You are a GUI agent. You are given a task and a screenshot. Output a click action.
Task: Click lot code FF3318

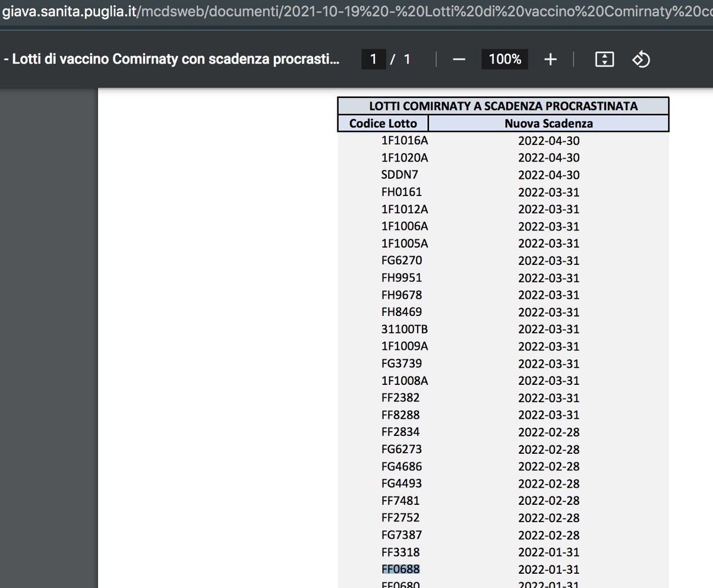(401, 552)
